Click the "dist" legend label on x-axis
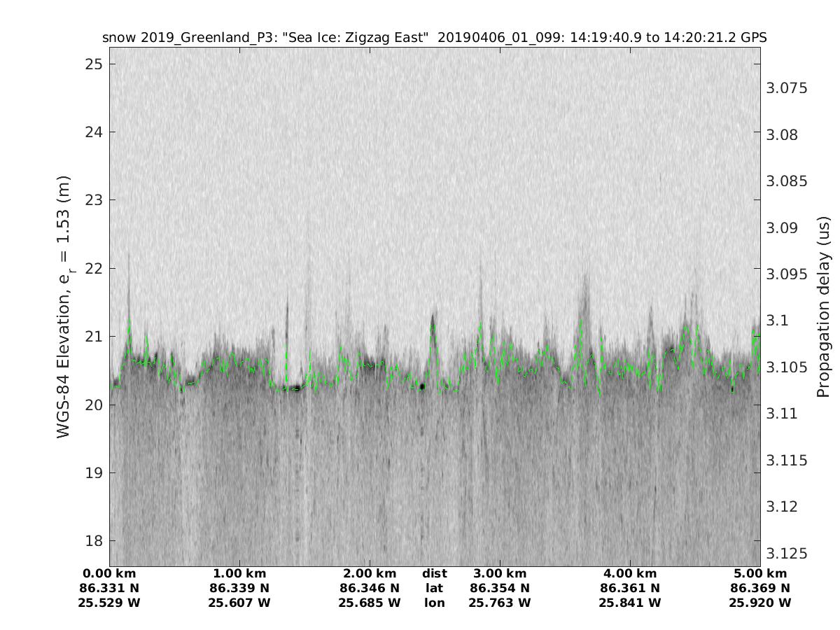 click(x=434, y=573)
